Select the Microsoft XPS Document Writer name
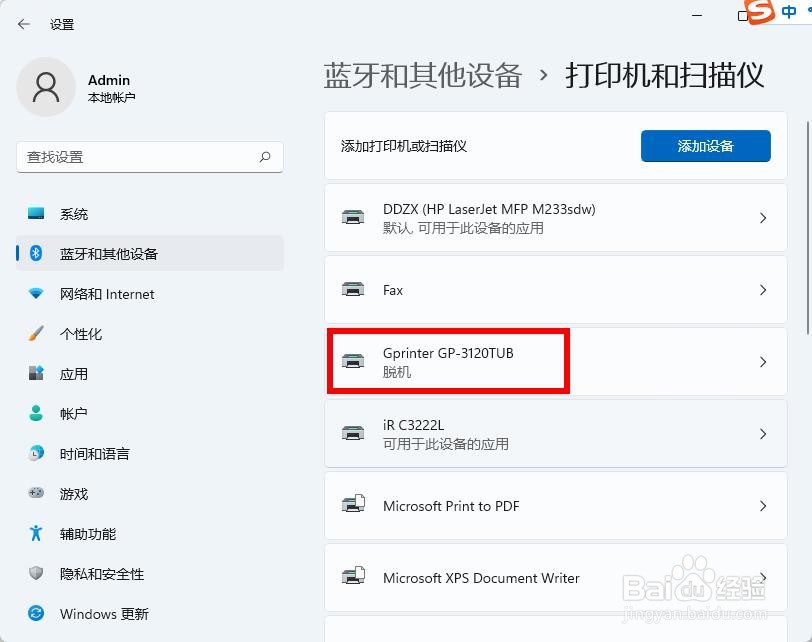812x642 pixels. point(481,578)
